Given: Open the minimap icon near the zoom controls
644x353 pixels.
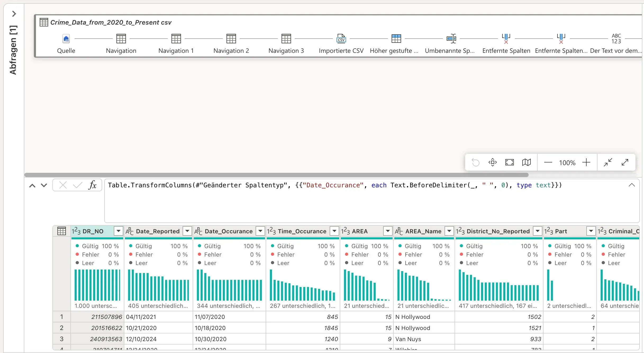Looking at the screenshot, I should click(x=526, y=162).
